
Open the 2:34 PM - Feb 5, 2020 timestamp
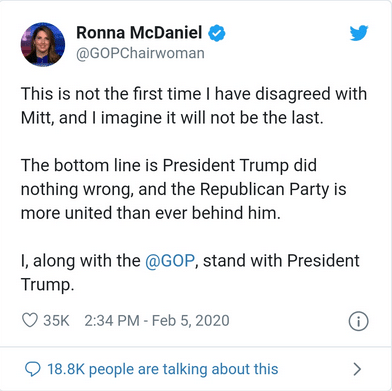tap(157, 321)
